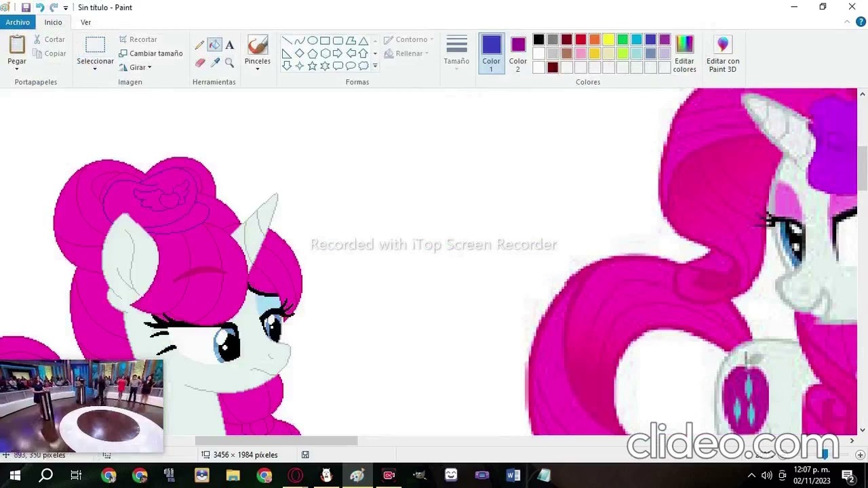This screenshot has width=868, height=488.
Task: Open the quick access toolbar customize arrow
Action: tap(66, 7)
